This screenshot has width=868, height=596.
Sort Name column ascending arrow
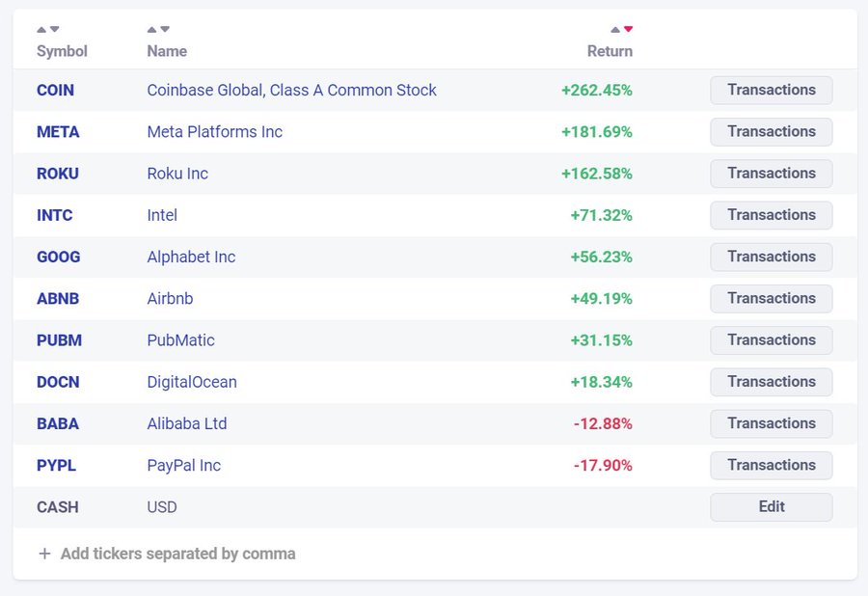(x=151, y=29)
